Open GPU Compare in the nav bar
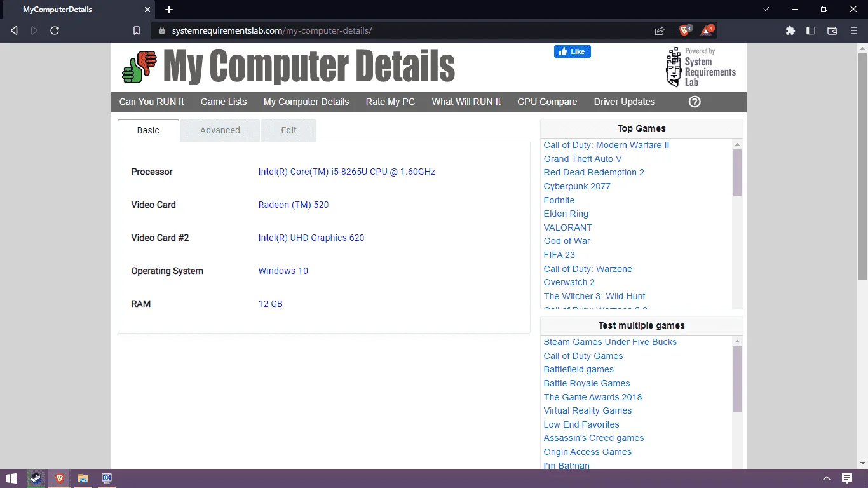Screen dimensions: 868x488 coord(547,102)
